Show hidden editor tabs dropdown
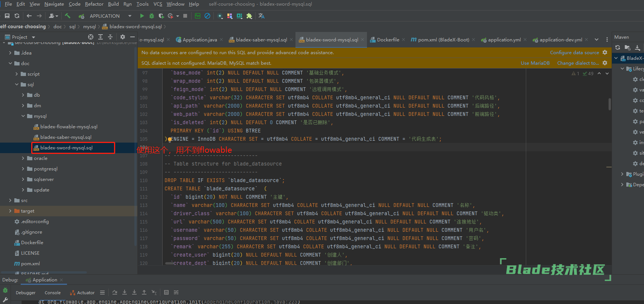Screen dimensions: 644x304 [597, 40]
